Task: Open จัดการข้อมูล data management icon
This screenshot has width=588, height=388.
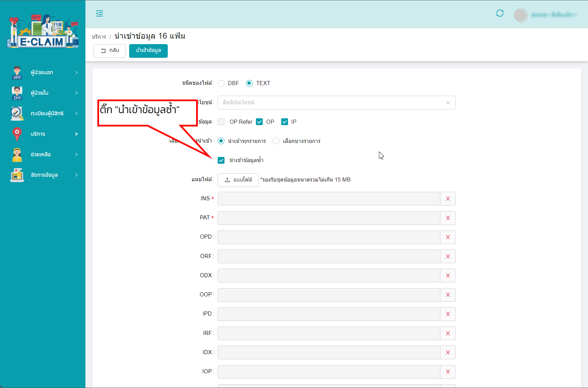Action: (x=16, y=175)
